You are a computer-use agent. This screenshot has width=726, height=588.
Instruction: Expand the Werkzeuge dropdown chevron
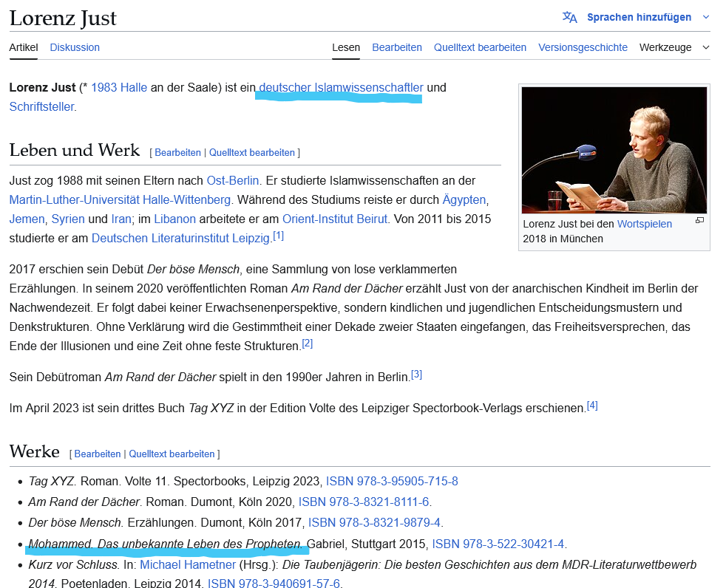[x=705, y=48]
